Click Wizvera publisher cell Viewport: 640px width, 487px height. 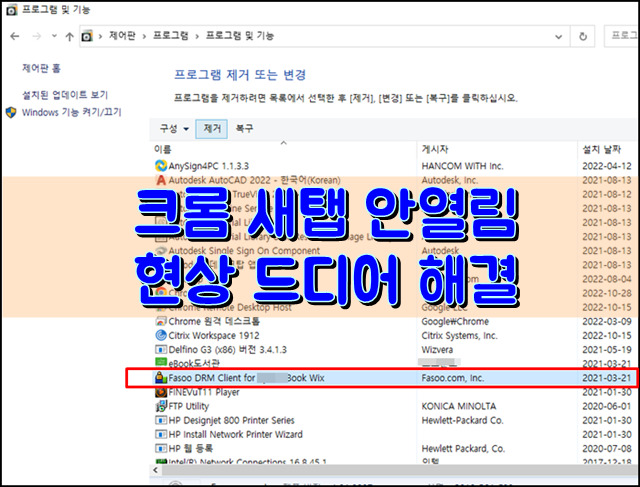pos(437,350)
